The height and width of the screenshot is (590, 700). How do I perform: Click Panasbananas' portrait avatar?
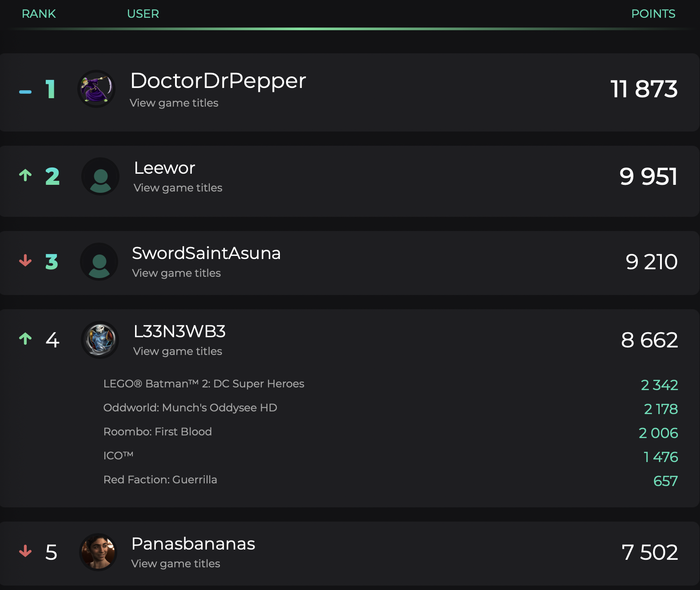click(x=98, y=552)
